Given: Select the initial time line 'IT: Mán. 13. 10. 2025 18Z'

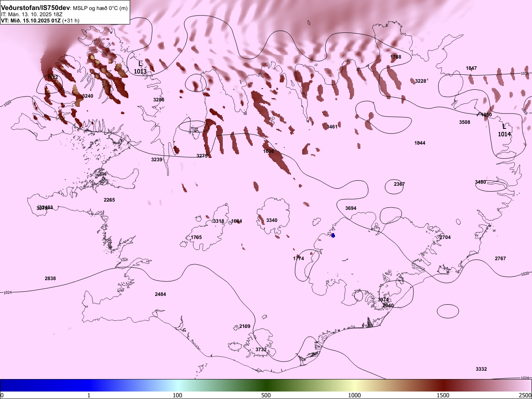Looking at the screenshot, I should tap(32, 14).
